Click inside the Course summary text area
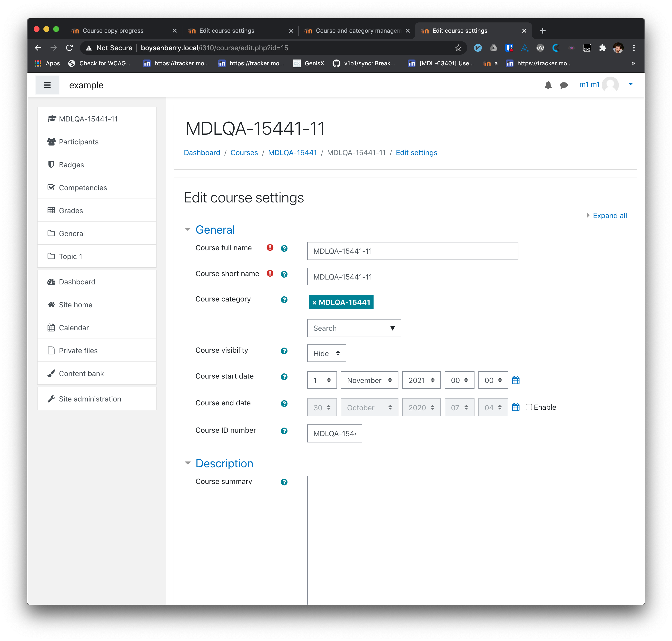Screen dimensions: 672x641 pos(472,540)
